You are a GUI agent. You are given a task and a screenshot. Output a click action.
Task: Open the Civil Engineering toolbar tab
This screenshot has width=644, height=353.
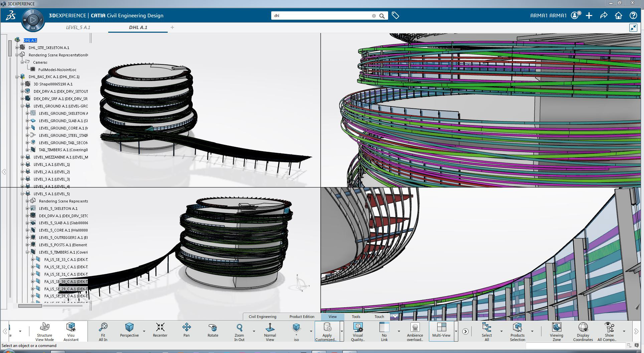[x=262, y=317]
